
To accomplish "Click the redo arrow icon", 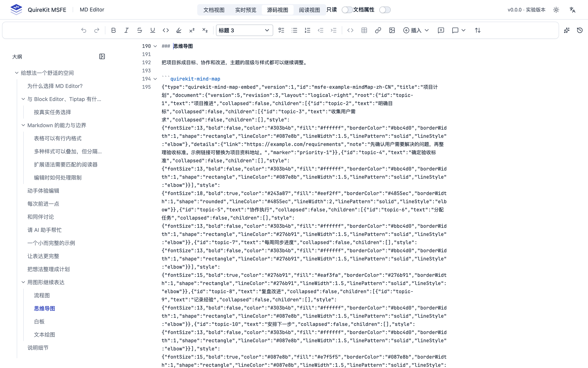I will click(x=97, y=30).
